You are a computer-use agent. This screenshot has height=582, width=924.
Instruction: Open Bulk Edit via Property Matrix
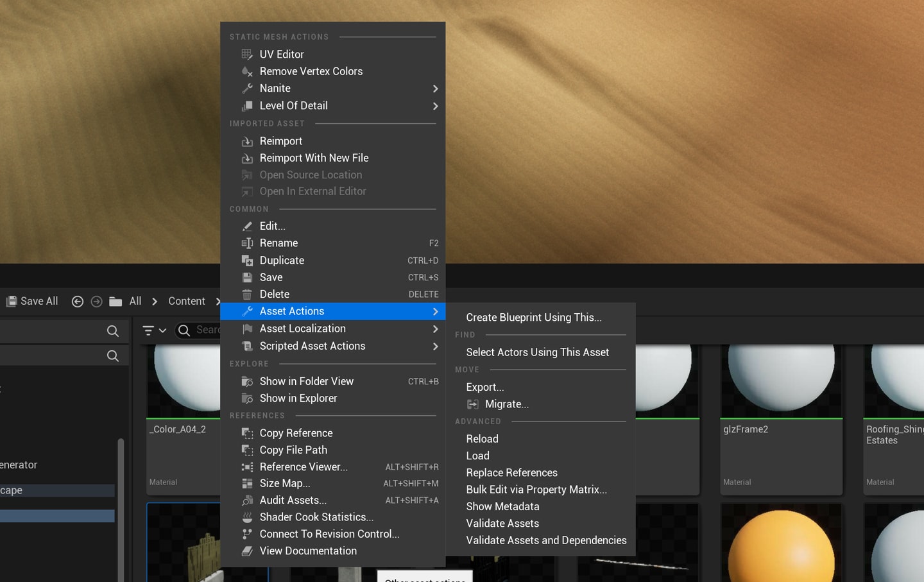pos(536,490)
